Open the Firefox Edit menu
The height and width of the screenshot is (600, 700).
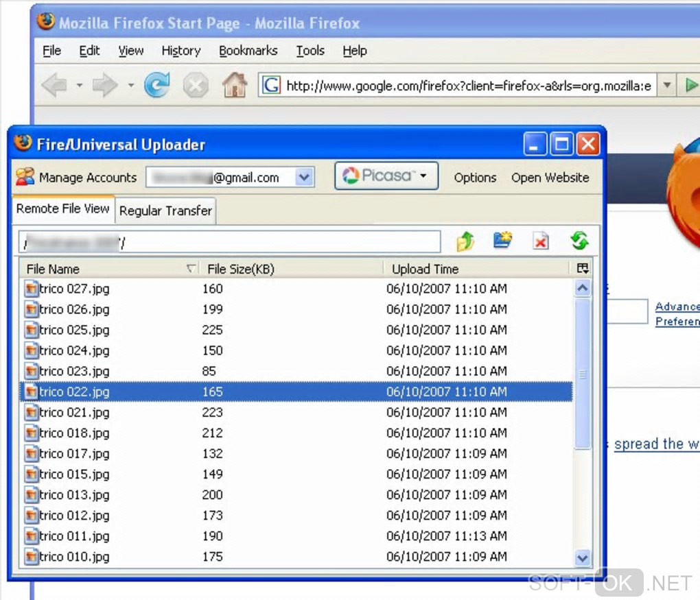pyautogui.click(x=89, y=51)
